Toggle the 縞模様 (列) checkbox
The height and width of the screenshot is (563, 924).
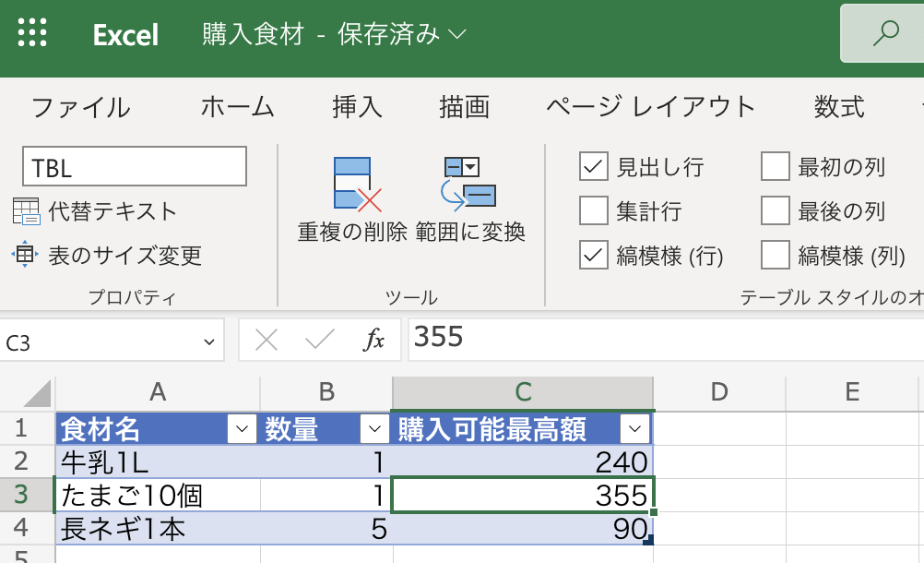tap(775, 255)
